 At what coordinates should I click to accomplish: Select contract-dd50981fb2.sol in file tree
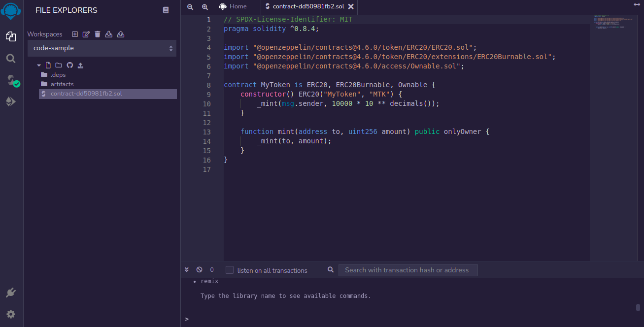coord(108,94)
